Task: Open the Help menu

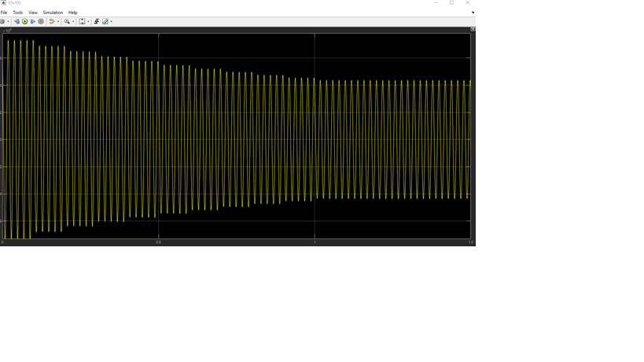Action: 72,13
